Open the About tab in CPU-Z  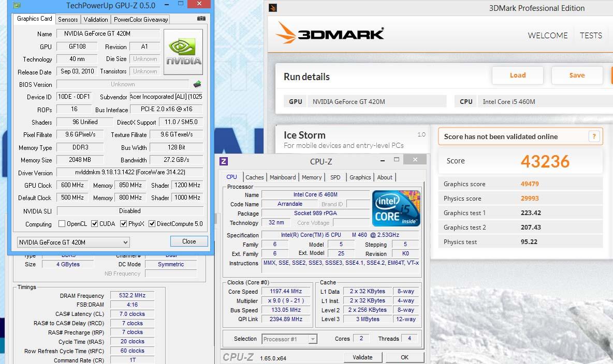pos(385,177)
